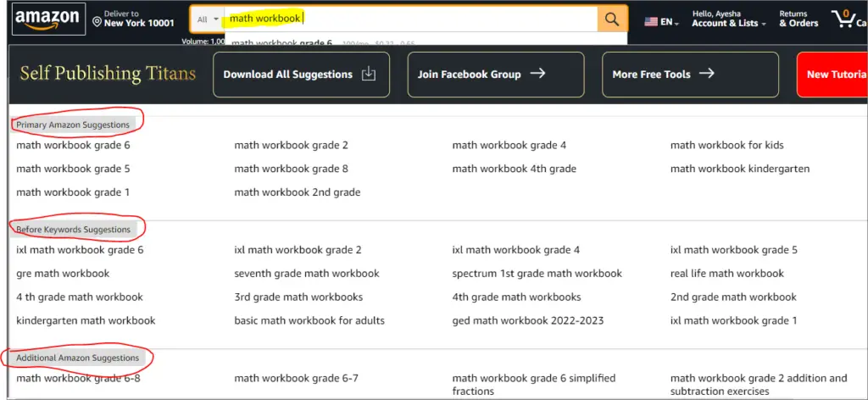
Task: Open the Account & Lists menu
Action: click(x=728, y=19)
